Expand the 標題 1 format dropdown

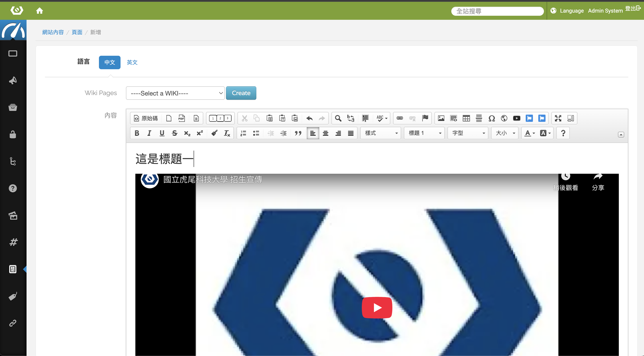point(424,133)
